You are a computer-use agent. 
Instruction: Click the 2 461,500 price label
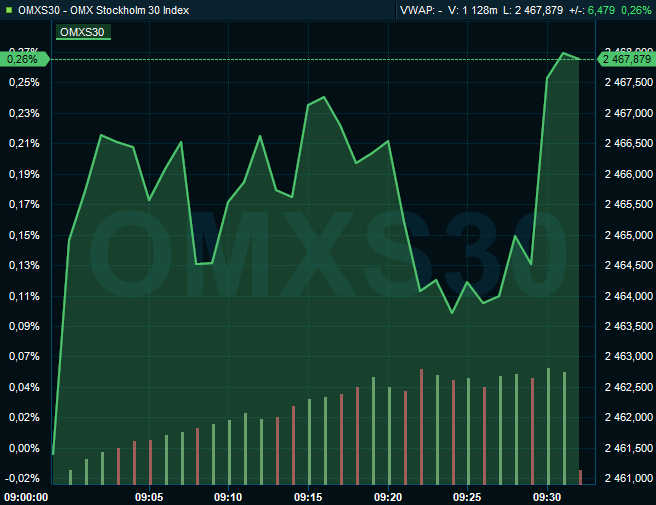629,448
